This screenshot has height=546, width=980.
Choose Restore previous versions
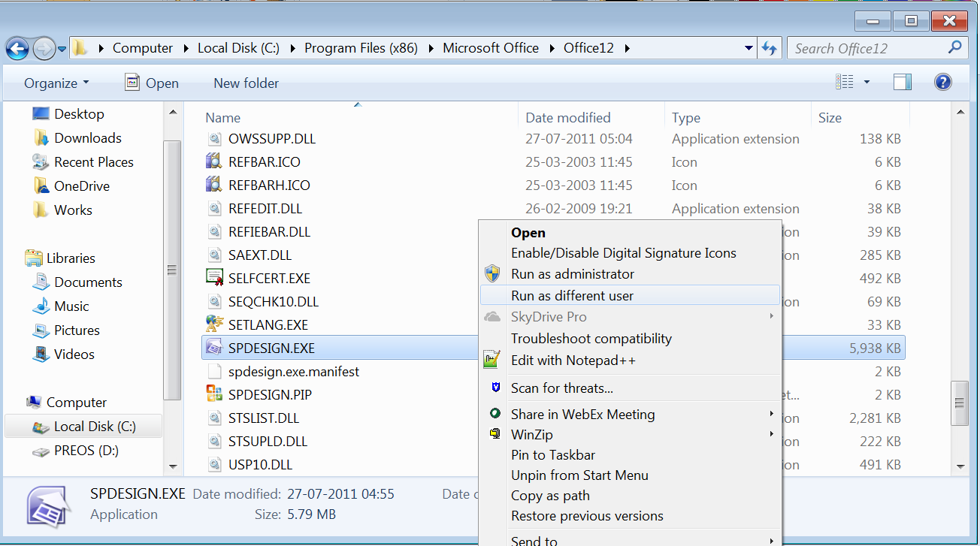click(587, 516)
